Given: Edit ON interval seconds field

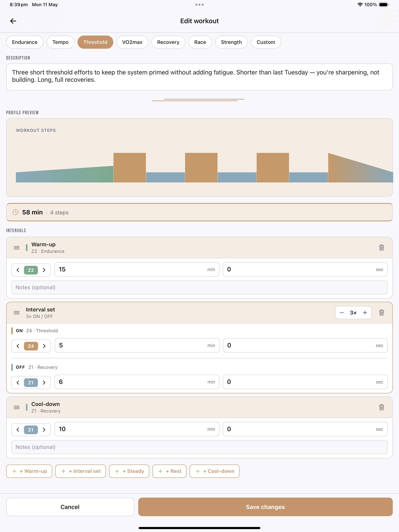Looking at the screenshot, I should 305,345.
